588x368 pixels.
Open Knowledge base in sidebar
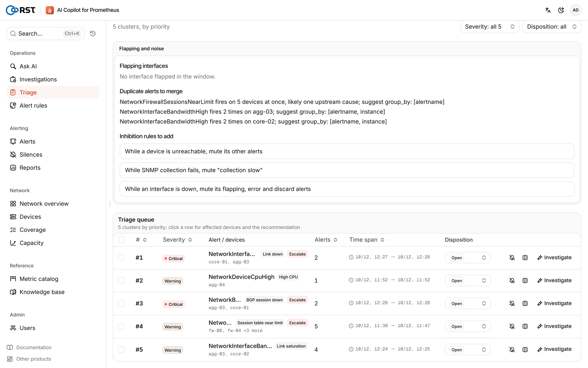pyautogui.click(x=53, y=292)
